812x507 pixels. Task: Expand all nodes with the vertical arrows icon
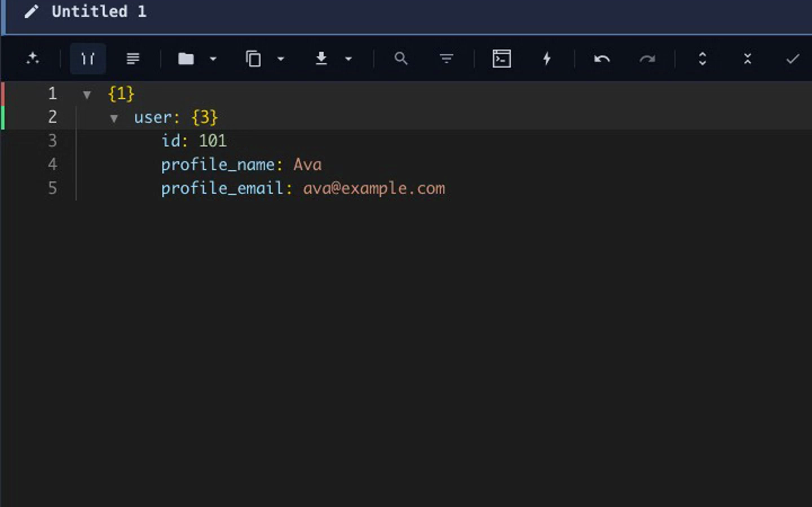[703, 59]
